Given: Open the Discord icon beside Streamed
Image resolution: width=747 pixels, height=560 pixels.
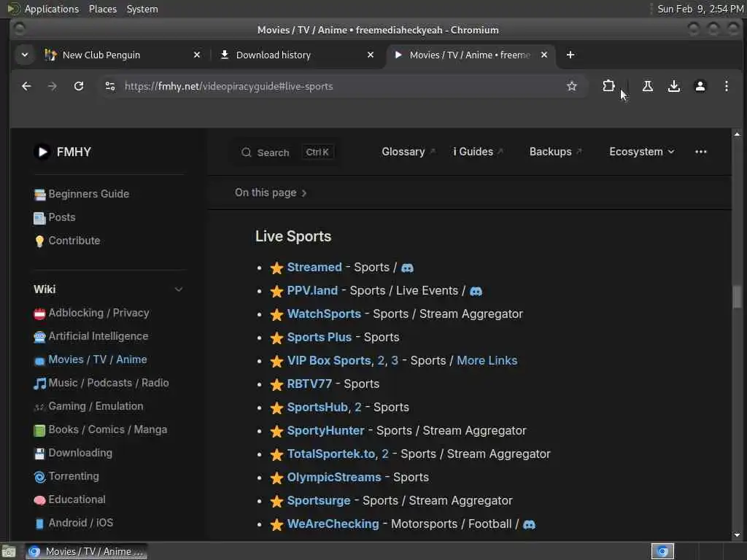Looking at the screenshot, I should tap(407, 268).
